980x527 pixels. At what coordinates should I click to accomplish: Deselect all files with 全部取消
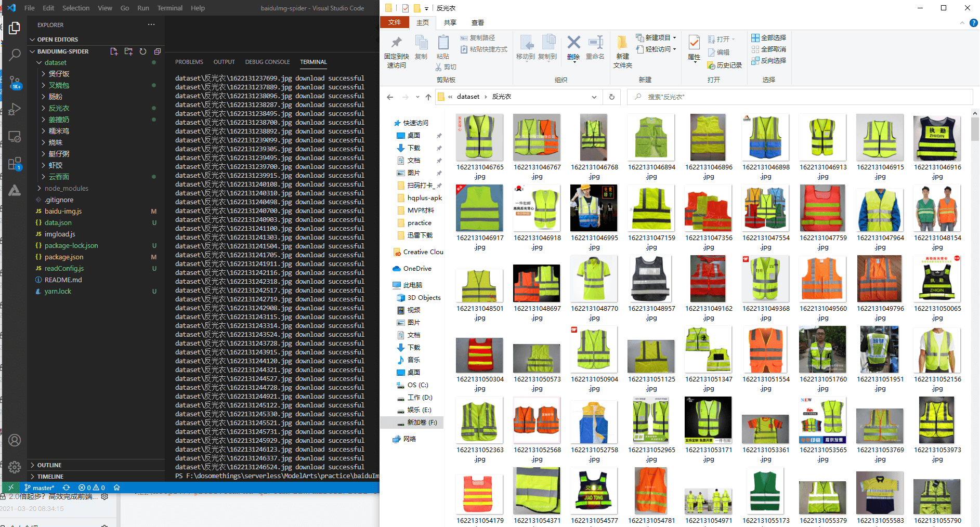[x=769, y=49]
